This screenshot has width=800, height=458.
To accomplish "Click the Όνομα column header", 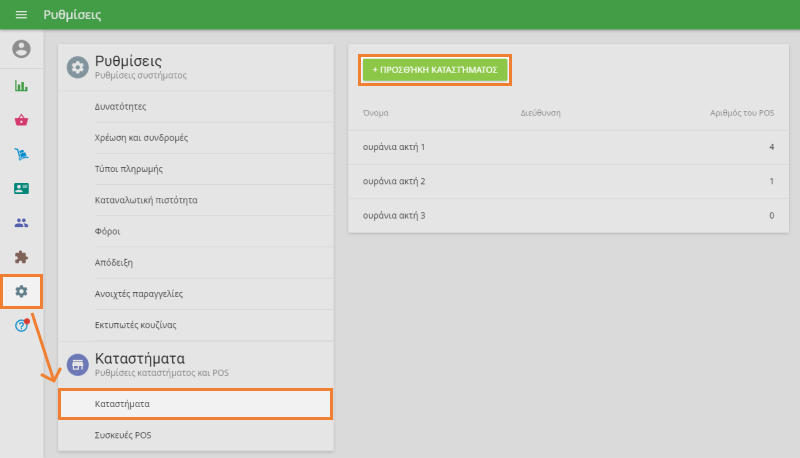I will [x=376, y=113].
